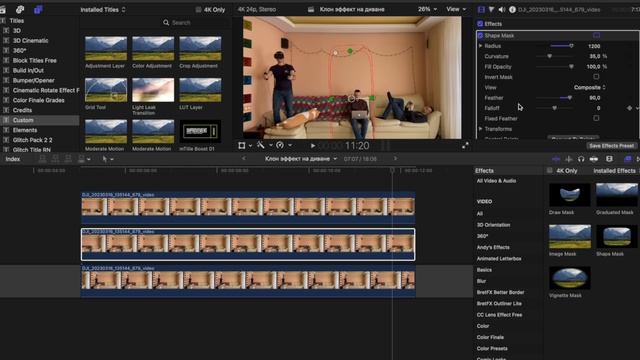Select All Video & Audio effects category
Image resolution: width=640 pixels, height=360 pixels.
click(x=496, y=181)
